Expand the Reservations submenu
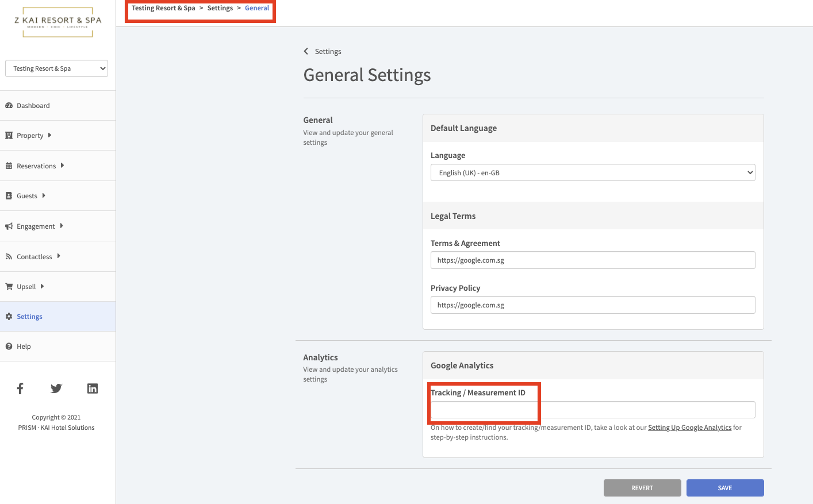 pos(62,166)
